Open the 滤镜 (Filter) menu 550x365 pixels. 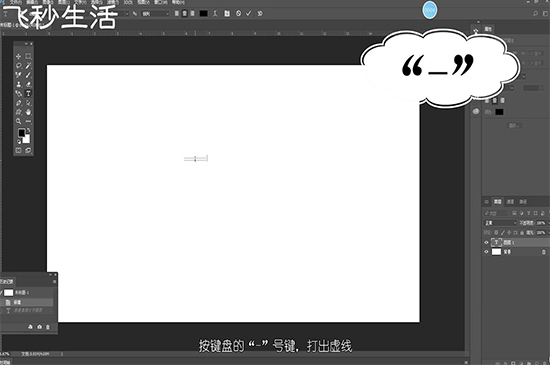point(112,2)
